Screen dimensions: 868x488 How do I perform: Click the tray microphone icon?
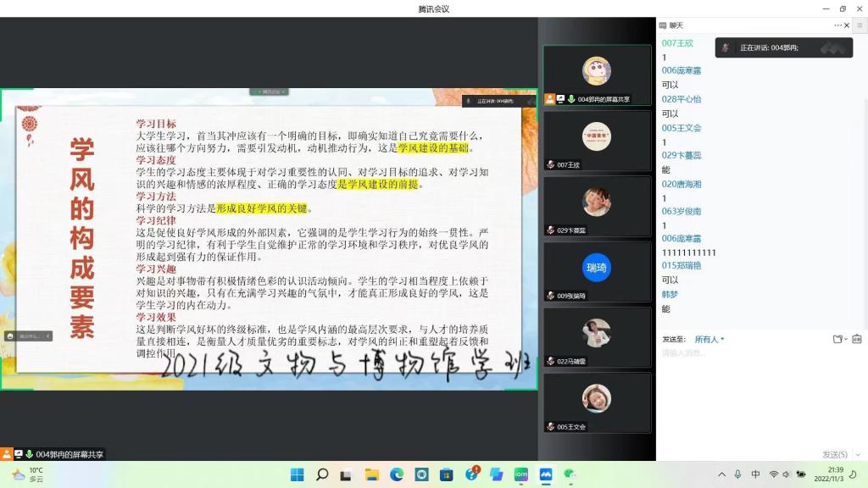click(x=738, y=474)
